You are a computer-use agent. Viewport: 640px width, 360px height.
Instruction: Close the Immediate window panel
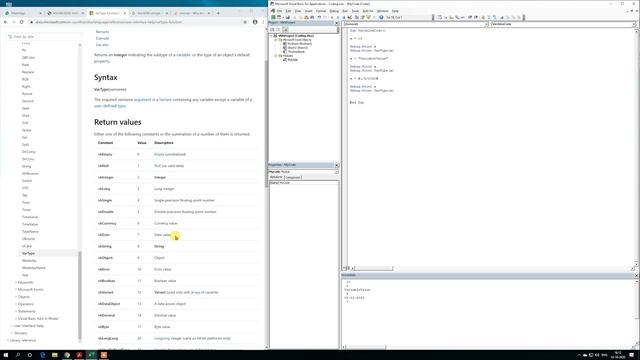[636, 276]
